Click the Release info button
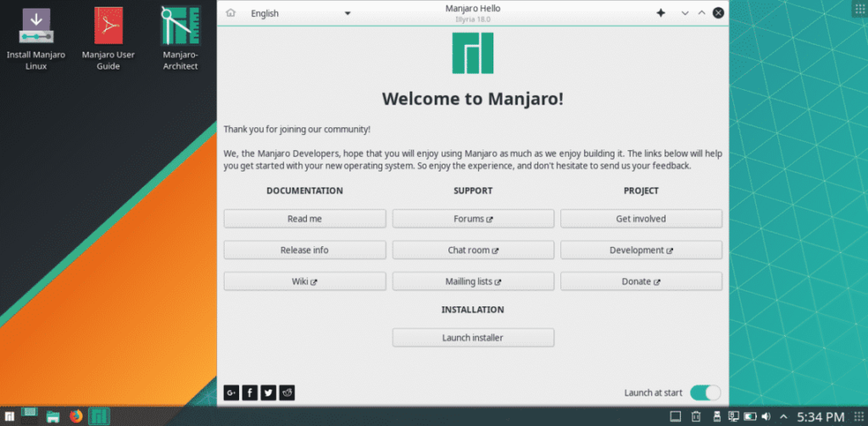868x426 pixels. tap(304, 249)
